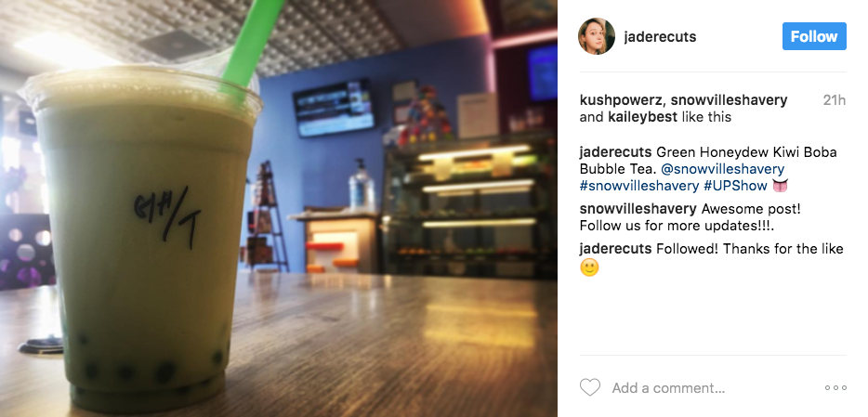Image resolution: width=868 pixels, height=417 pixels.
Task: Open the #UPShow hashtag
Action: (735, 186)
